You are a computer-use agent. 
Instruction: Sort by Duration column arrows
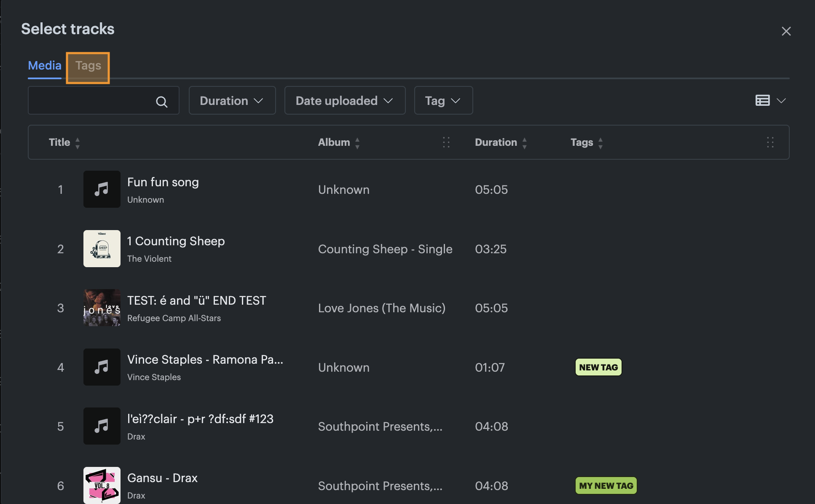click(525, 143)
